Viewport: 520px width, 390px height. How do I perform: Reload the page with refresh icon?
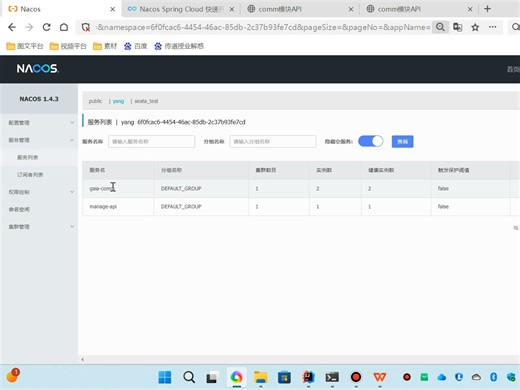tap(46, 27)
